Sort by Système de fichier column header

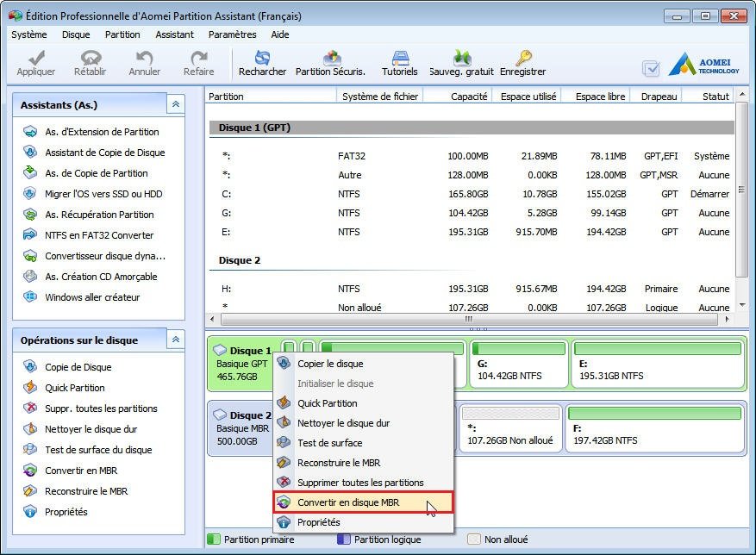click(x=380, y=97)
